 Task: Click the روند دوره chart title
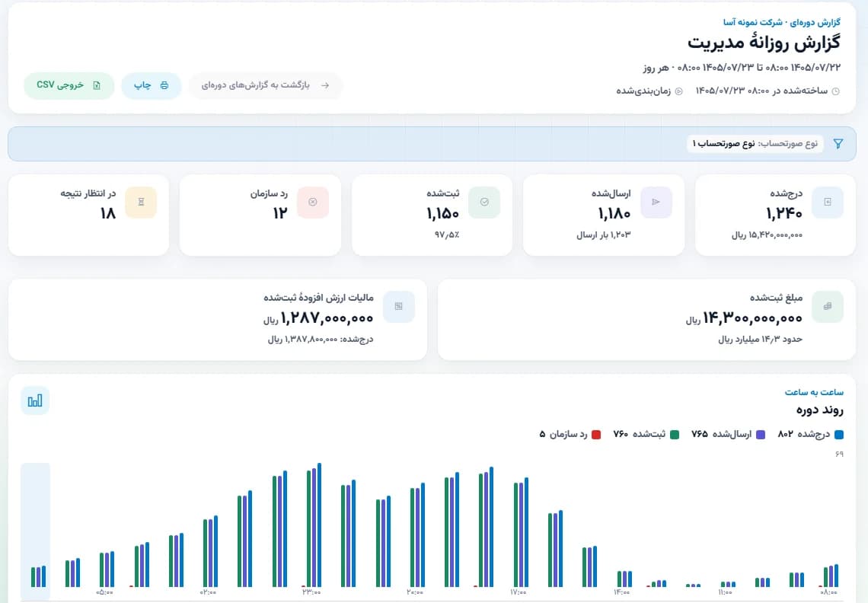pyautogui.click(x=820, y=410)
